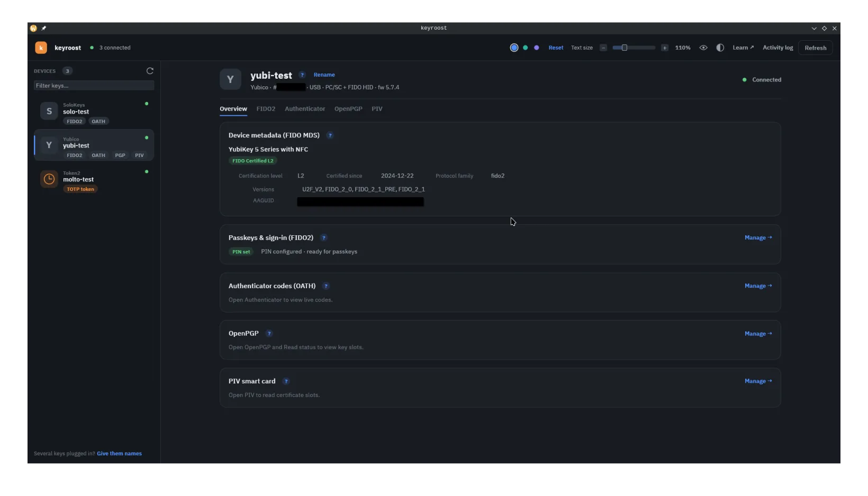Click the help icon beside Passkeys & sign-in
The height and width of the screenshot is (496, 868).
point(324,238)
